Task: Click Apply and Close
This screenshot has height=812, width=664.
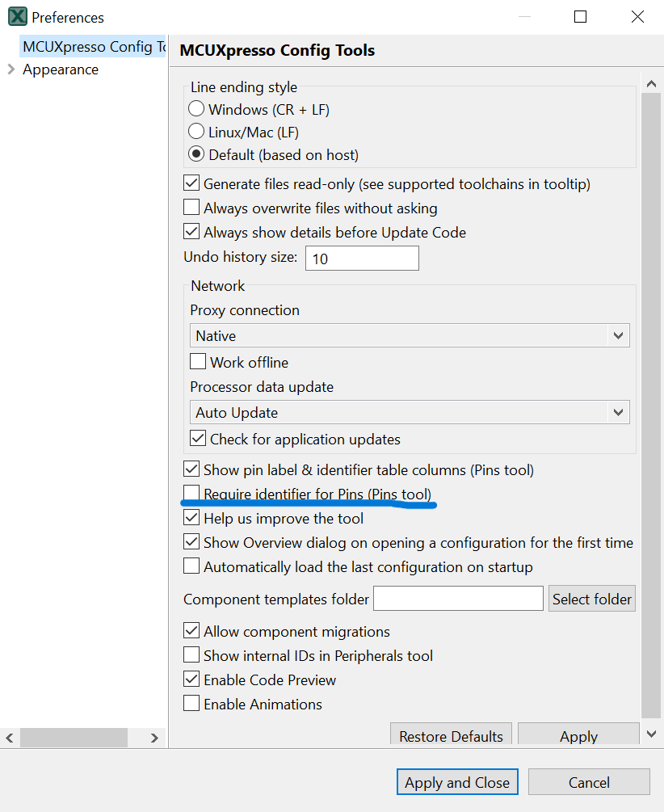Action: point(456,781)
